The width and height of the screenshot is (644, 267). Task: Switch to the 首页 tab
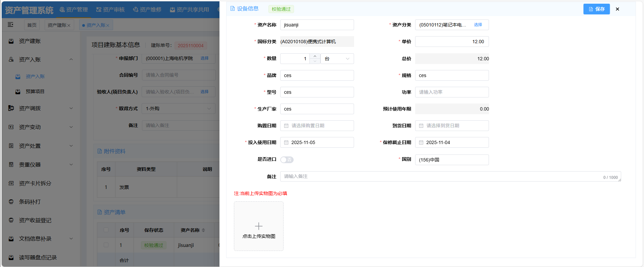pyautogui.click(x=32, y=25)
